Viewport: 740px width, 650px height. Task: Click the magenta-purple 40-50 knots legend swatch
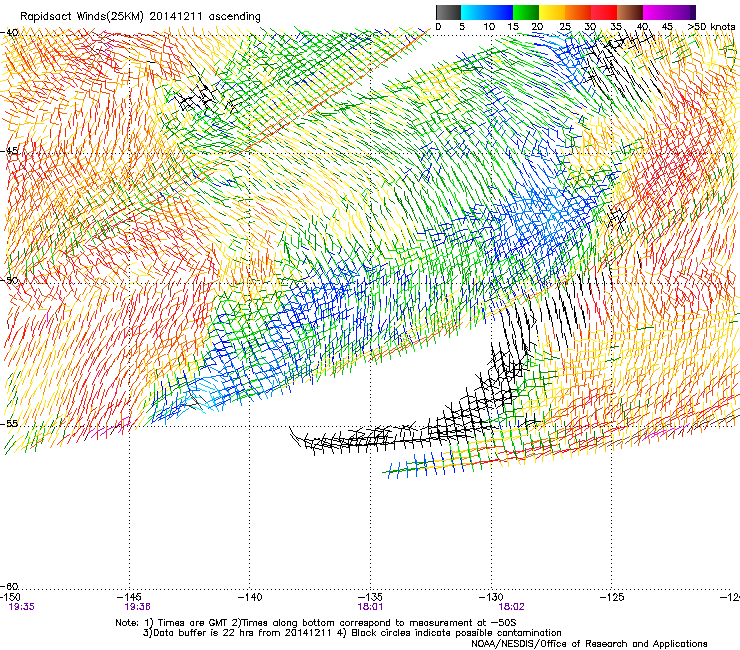click(669, 12)
